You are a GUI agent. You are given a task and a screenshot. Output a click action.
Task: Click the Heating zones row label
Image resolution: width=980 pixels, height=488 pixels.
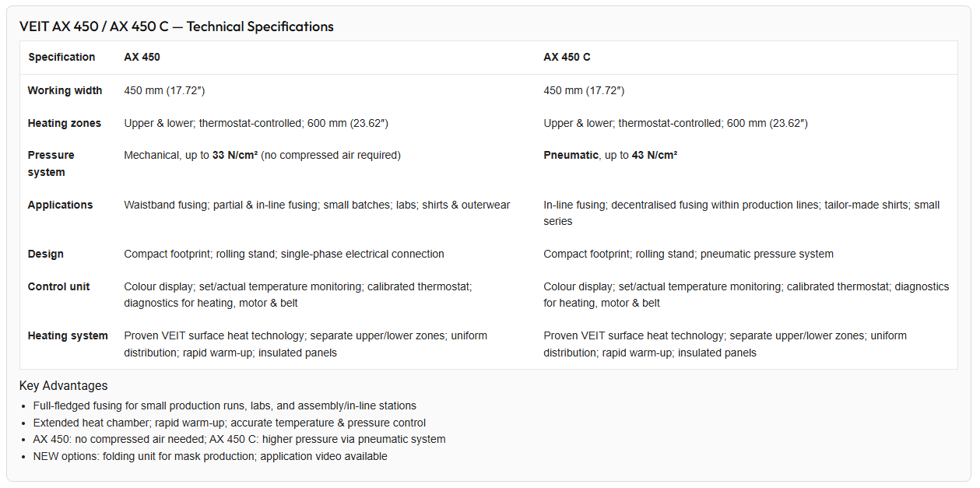(x=65, y=123)
